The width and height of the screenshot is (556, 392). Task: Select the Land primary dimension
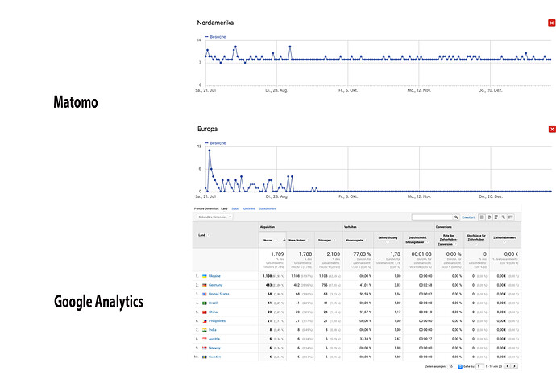coord(224,209)
